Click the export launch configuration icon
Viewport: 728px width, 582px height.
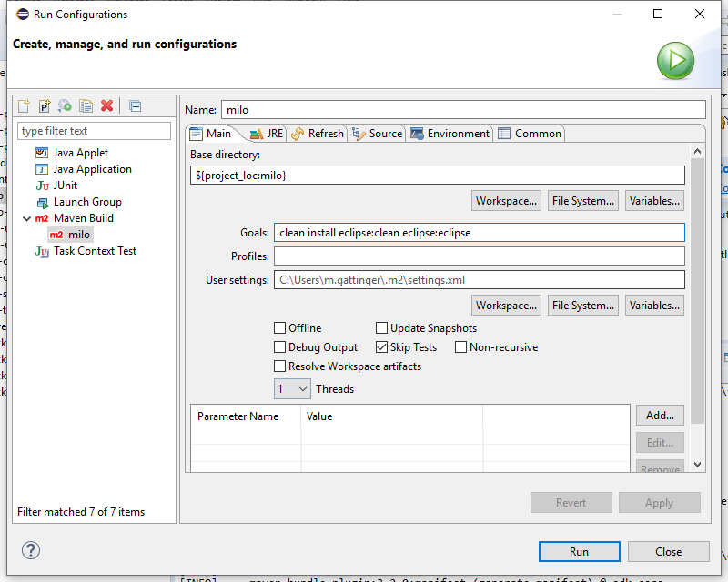pos(65,105)
